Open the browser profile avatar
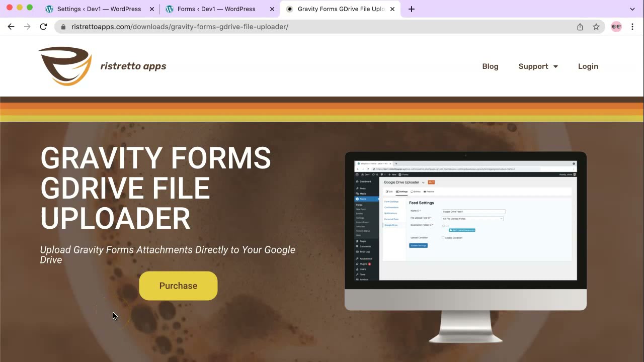 (x=616, y=27)
